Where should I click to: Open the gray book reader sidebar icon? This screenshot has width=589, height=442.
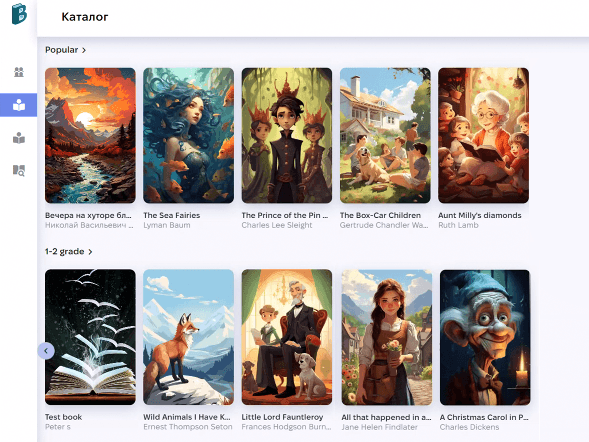[x=19, y=138]
